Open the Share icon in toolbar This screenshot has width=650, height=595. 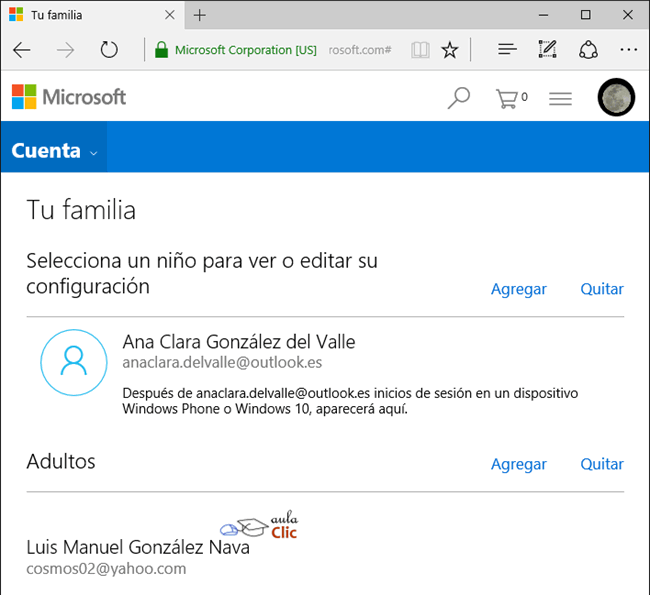coord(588,49)
